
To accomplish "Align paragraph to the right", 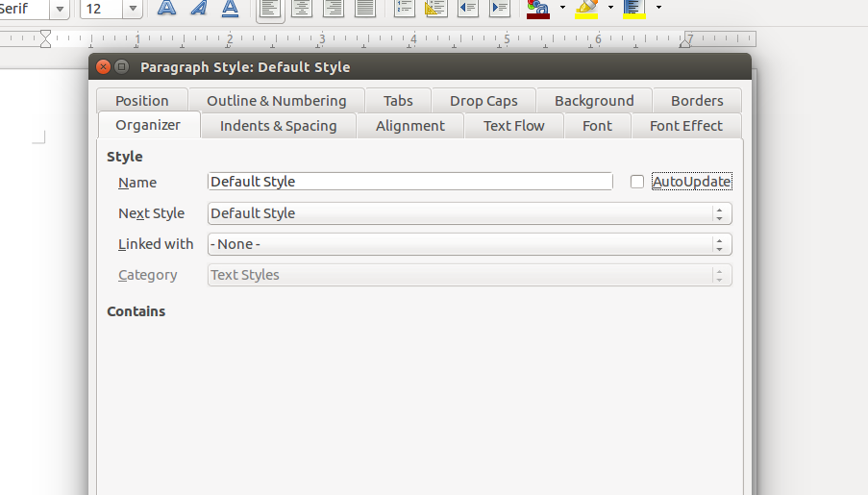I will 334,9.
